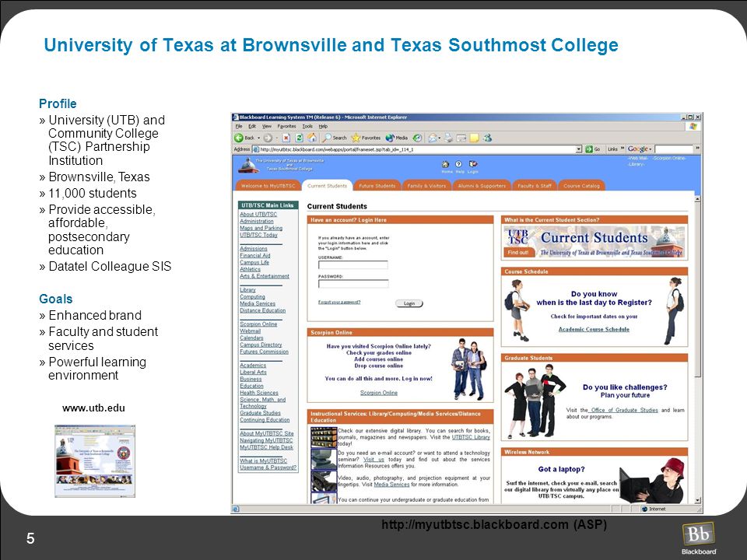Click the Forgot your password link
Viewport: 747px width, 560px height.
tap(339, 302)
